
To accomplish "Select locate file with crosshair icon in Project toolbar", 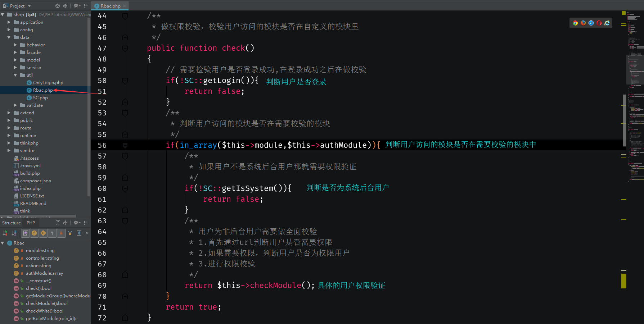I will click(x=57, y=6).
